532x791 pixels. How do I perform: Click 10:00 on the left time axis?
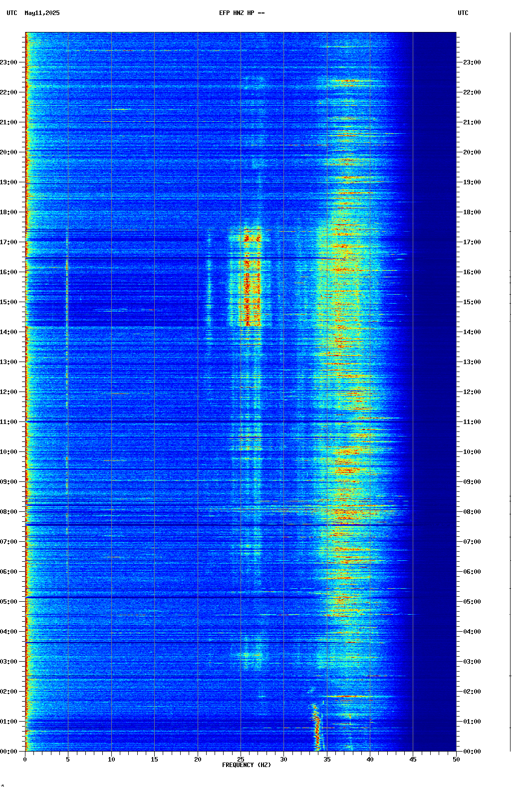[x=8, y=452]
